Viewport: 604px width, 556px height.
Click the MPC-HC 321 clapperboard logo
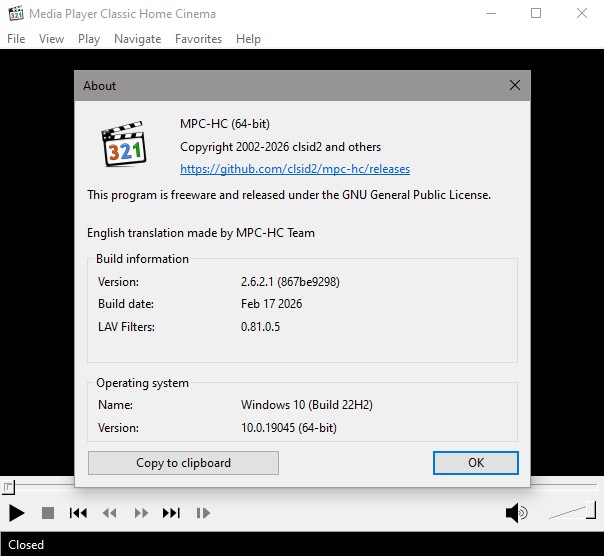pyautogui.click(x=124, y=144)
